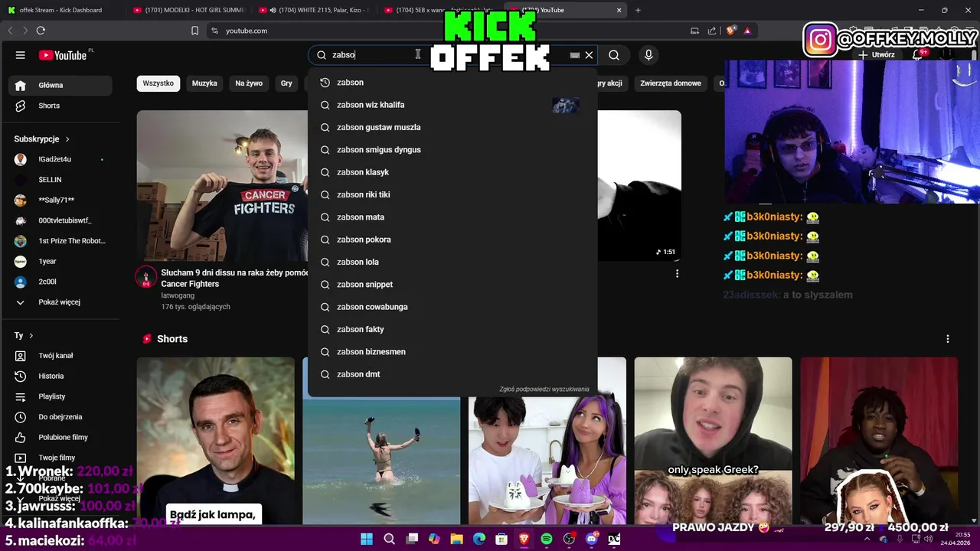
Task: Open the 1st Prize The Robot subscription
Action: point(60,241)
